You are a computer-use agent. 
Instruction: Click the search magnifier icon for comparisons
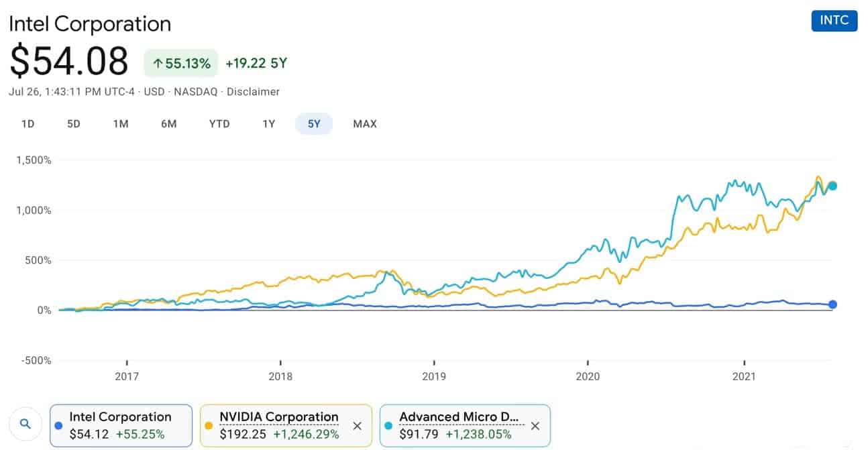click(x=25, y=424)
